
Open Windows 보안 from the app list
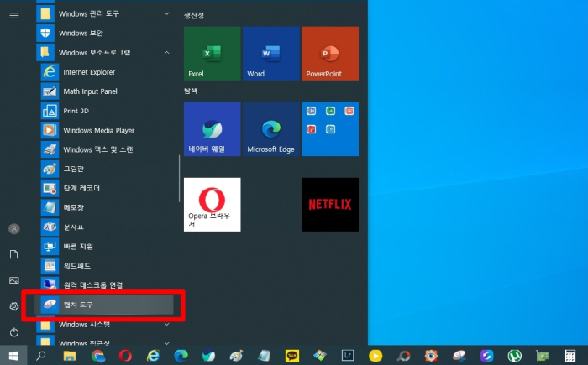coord(104,33)
